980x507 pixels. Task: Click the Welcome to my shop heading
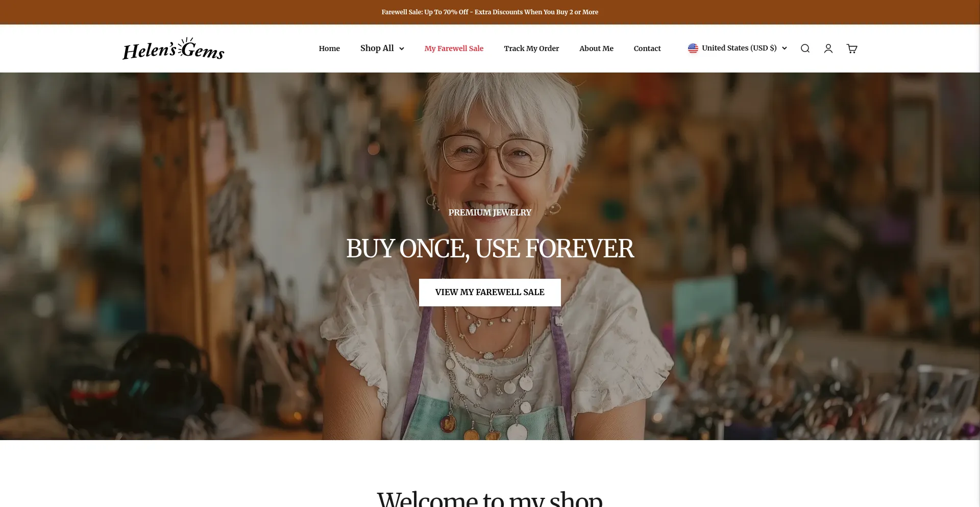[x=490, y=499]
